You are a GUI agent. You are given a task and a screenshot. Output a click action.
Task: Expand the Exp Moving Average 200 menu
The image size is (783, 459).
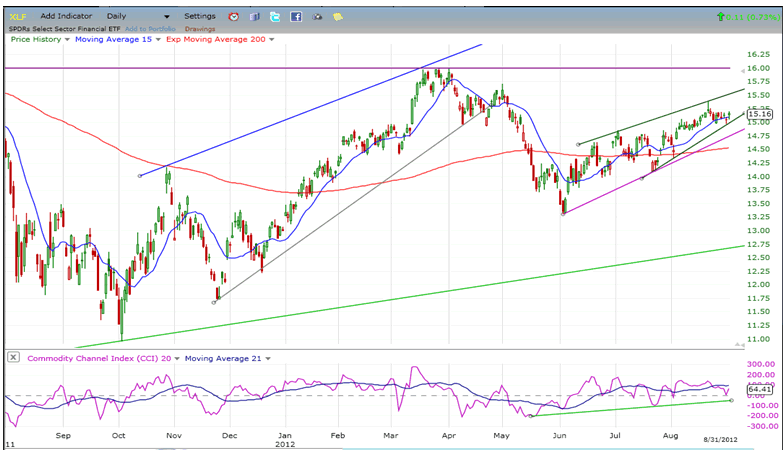[x=273, y=40]
